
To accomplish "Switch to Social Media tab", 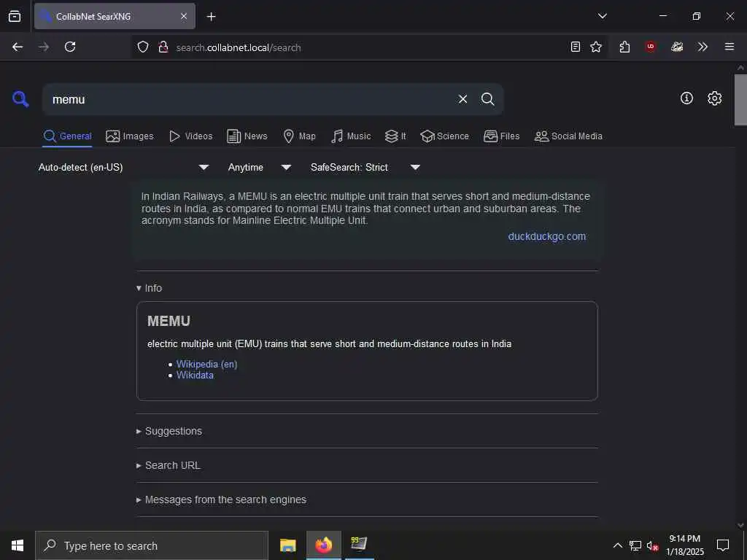I will [568, 136].
